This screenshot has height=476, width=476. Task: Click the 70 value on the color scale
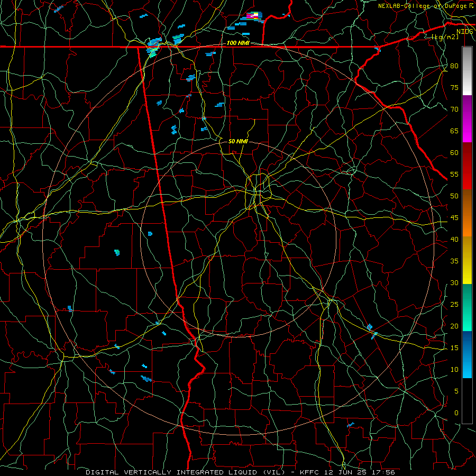tap(454, 109)
